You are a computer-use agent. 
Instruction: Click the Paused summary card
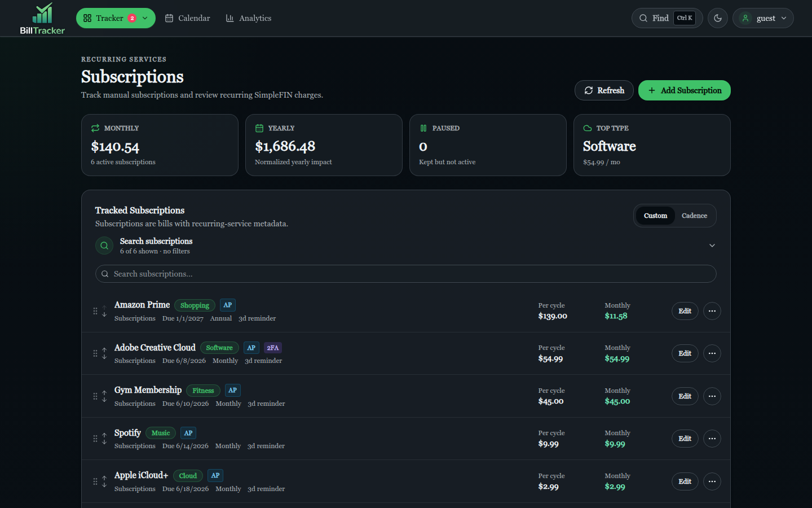coord(488,145)
